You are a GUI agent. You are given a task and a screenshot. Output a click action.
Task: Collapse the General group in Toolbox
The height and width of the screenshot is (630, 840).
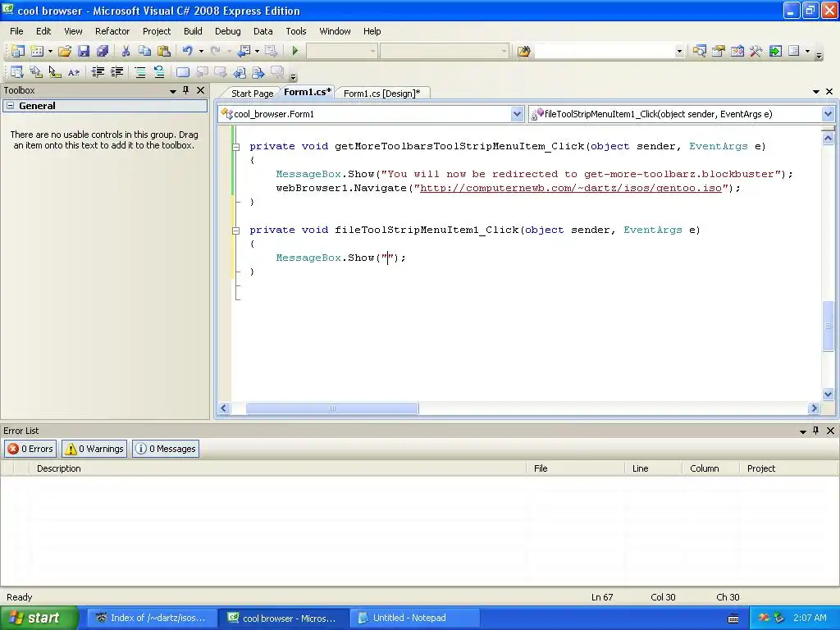pyautogui.click(x=10, y=106)
